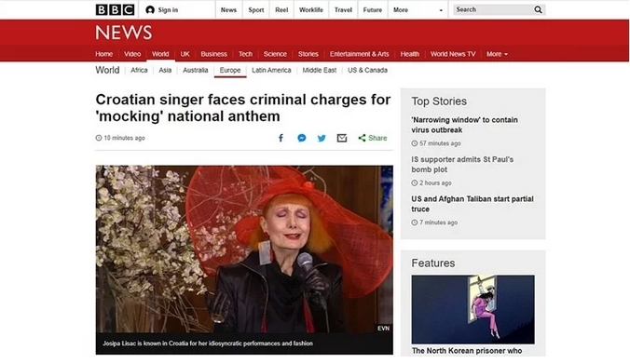630x364 pixels.
Task: Share article on Facebook
Action: click(x=281, y=138)
